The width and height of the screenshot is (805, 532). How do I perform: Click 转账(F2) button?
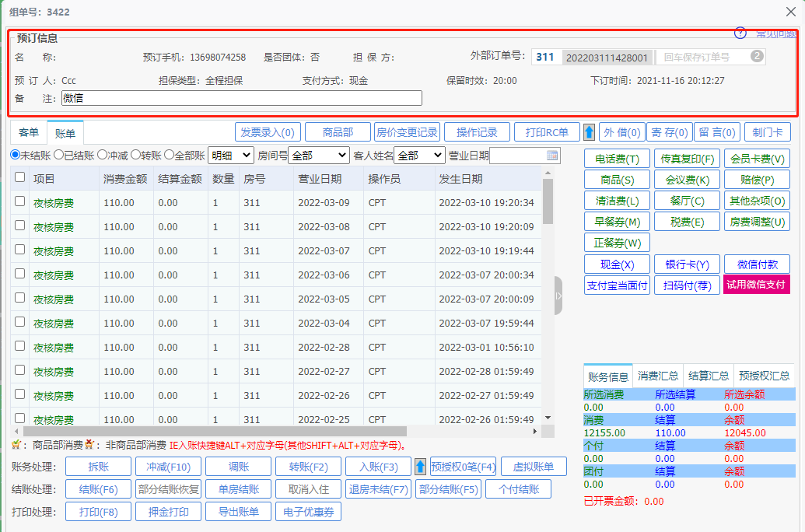(x=308, y=467)
